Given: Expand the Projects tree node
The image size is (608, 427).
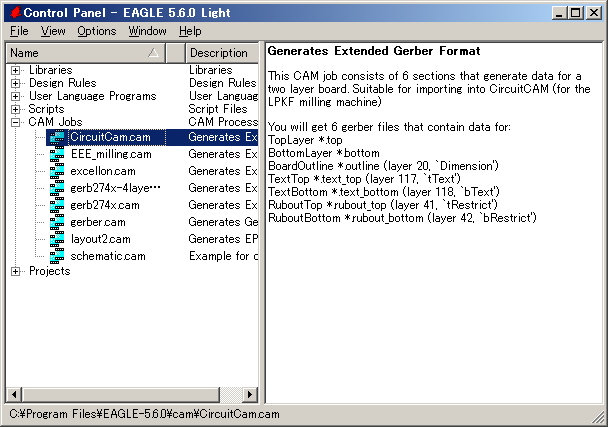Looking at the screenshot, I should point(15,271).
